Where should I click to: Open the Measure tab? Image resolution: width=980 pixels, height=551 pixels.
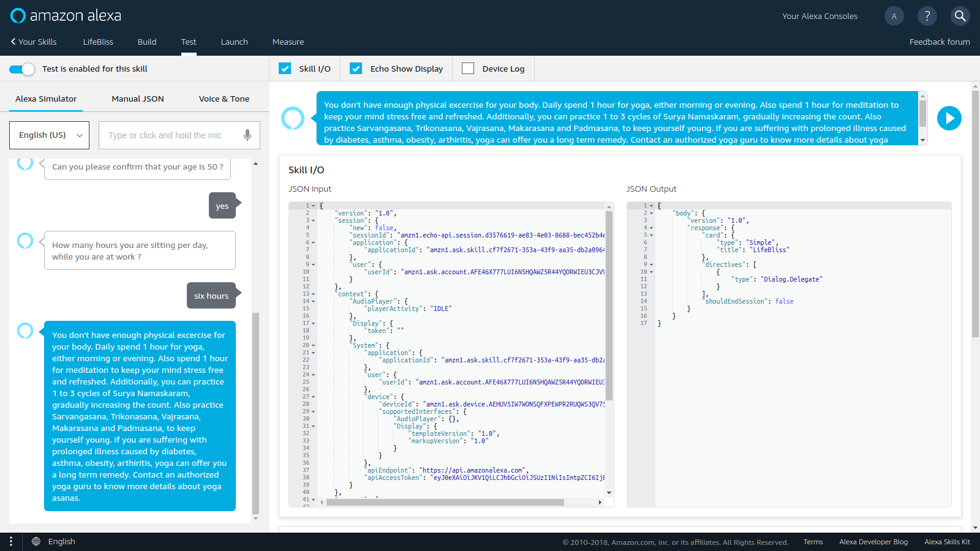tap(288, 42)
